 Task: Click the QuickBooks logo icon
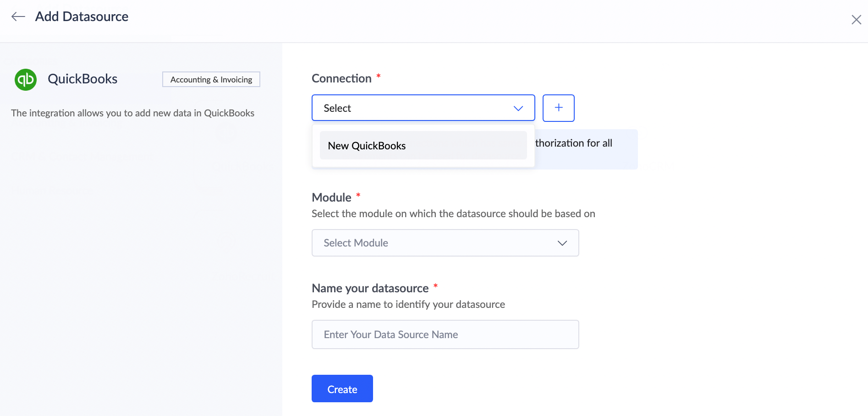tap(26, 80)
